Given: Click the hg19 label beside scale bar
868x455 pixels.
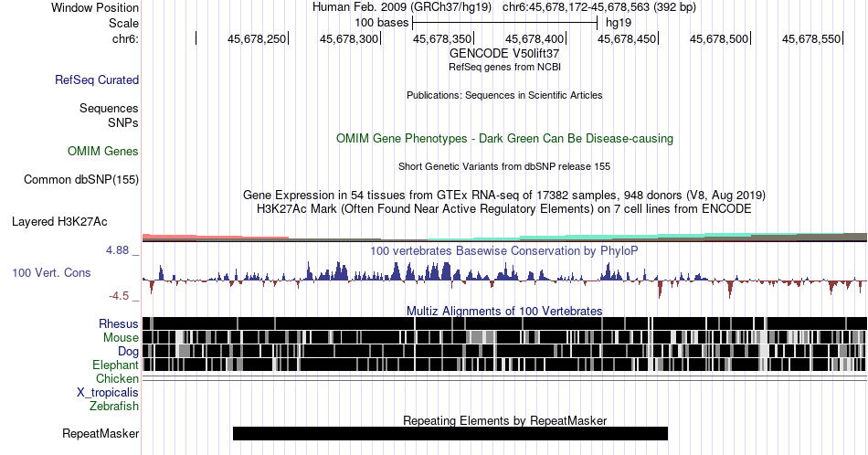Looking at the screenshot, I should point(619,23).
